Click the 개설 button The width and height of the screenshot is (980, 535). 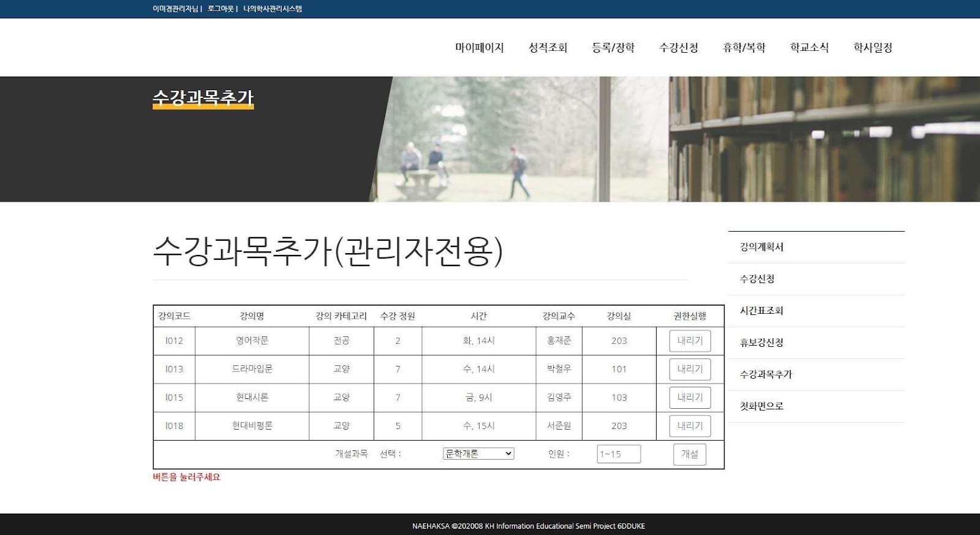pos(690,454)
